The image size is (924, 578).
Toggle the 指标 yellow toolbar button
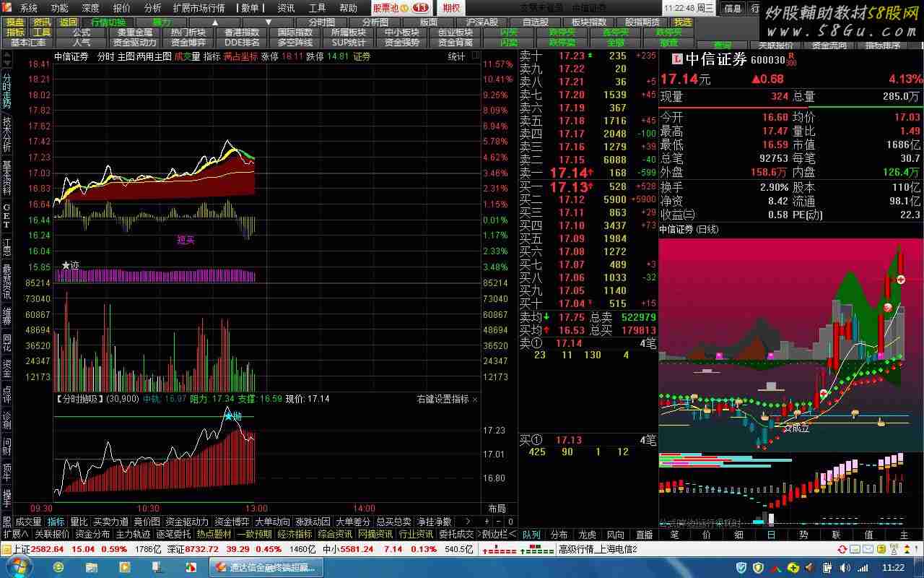click(x=15, y=33)
